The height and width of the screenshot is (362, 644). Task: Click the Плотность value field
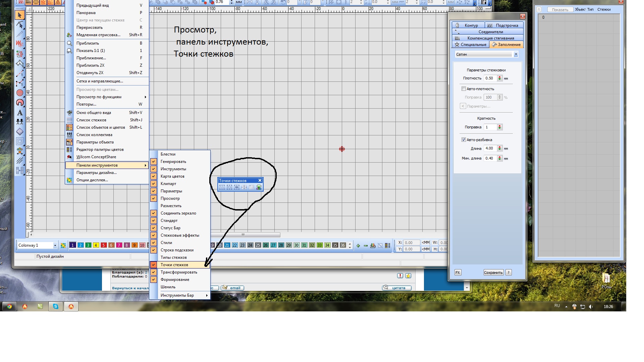pos(490,78)
